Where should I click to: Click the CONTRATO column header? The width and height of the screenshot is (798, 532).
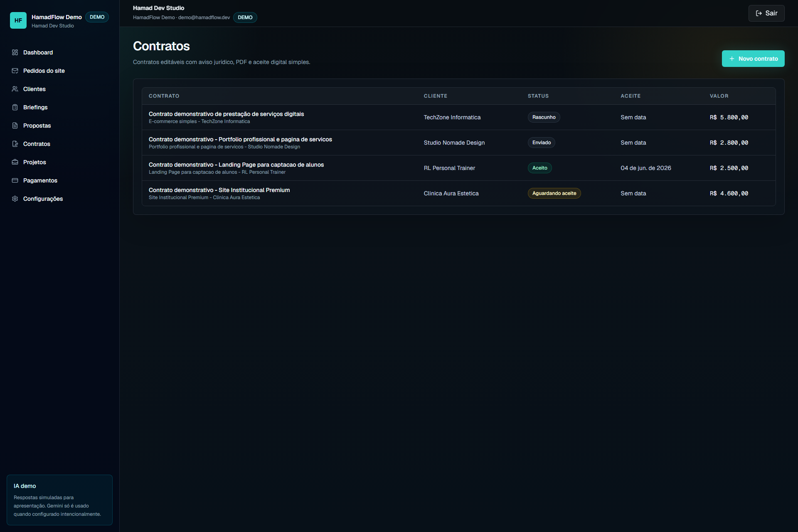(x=164, y=96)
